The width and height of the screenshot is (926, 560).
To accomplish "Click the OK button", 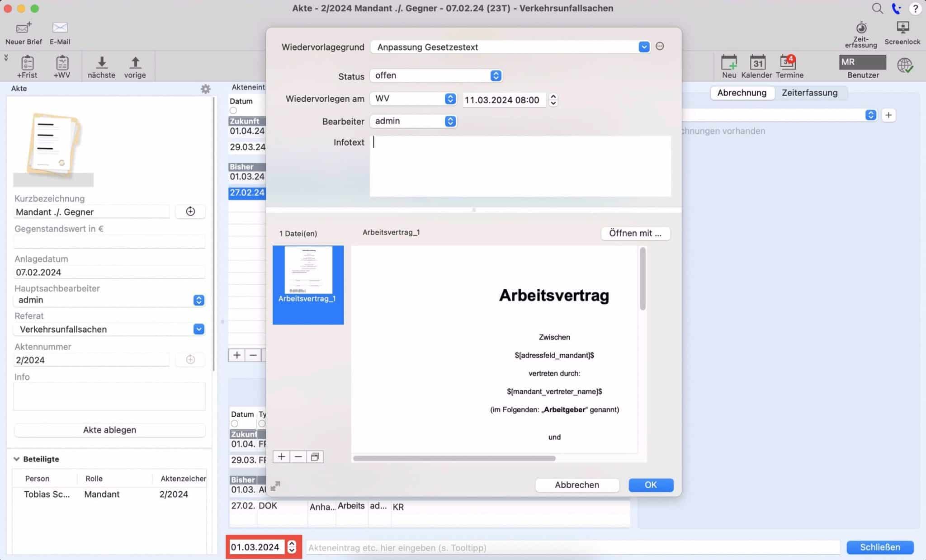I will click(x=651, y=485).
